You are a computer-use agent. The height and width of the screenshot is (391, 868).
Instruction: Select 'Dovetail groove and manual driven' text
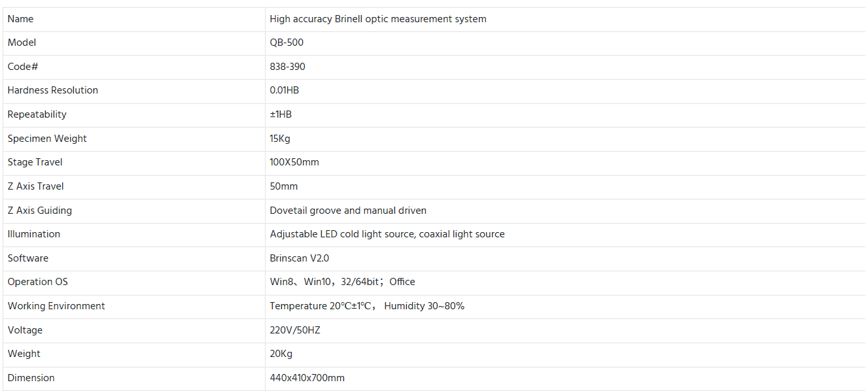[x=348, y=211]
